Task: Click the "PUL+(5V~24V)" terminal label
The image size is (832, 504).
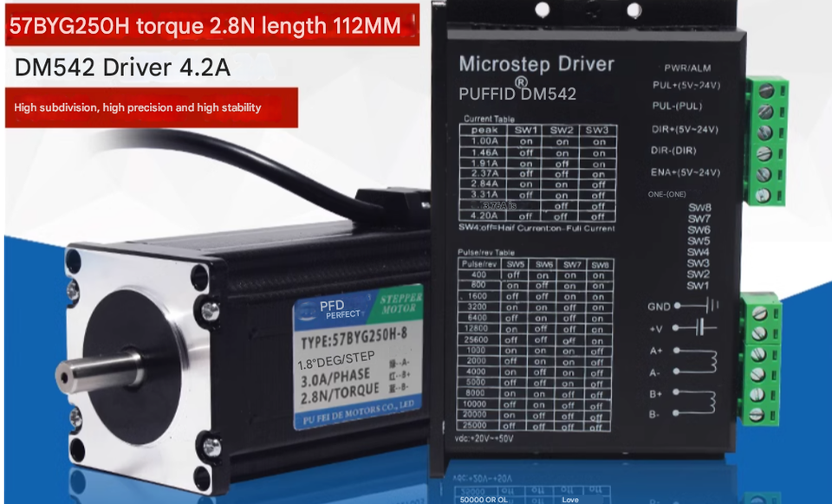Action: (686, 86)
